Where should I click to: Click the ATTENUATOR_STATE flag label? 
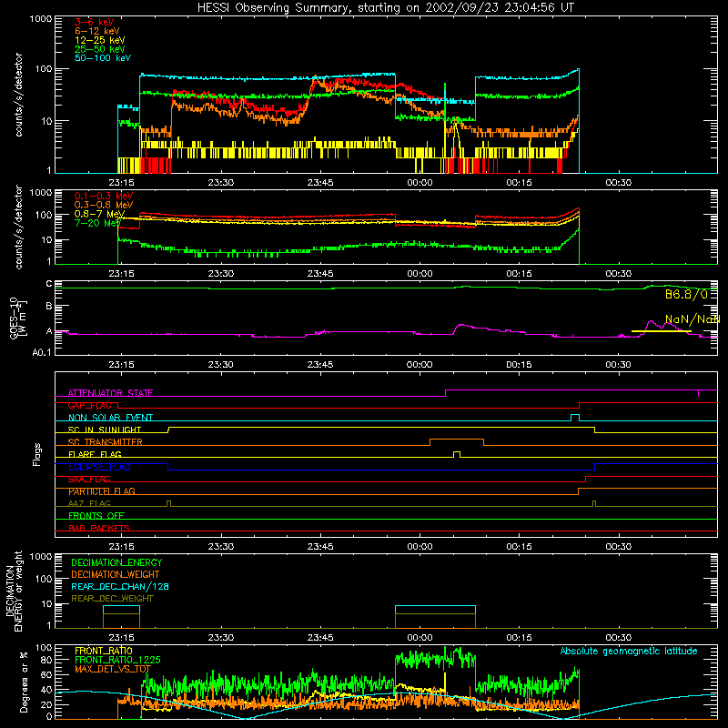pos(110,393)
